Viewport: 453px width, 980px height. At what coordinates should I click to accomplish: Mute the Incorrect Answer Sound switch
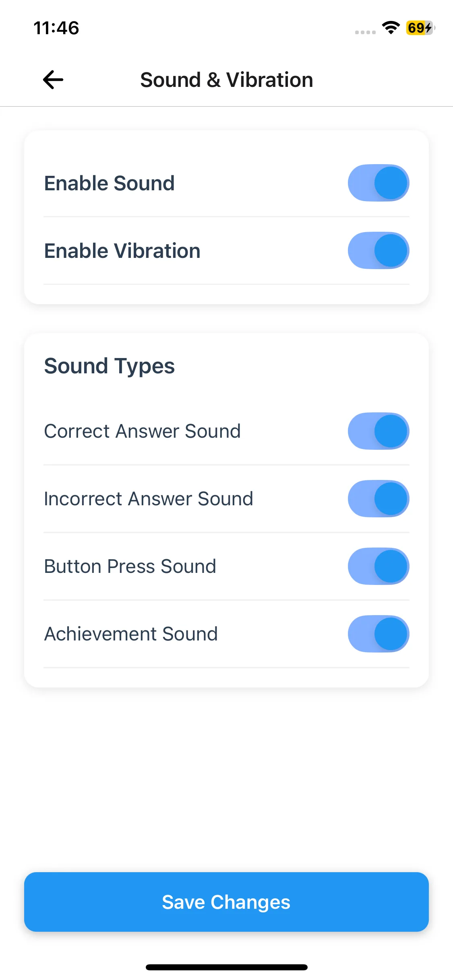pos(378,499)
